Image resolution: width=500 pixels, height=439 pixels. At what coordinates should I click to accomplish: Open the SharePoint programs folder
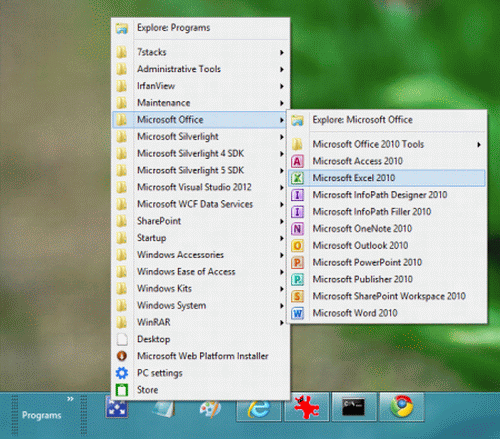[x=200, y=221]
